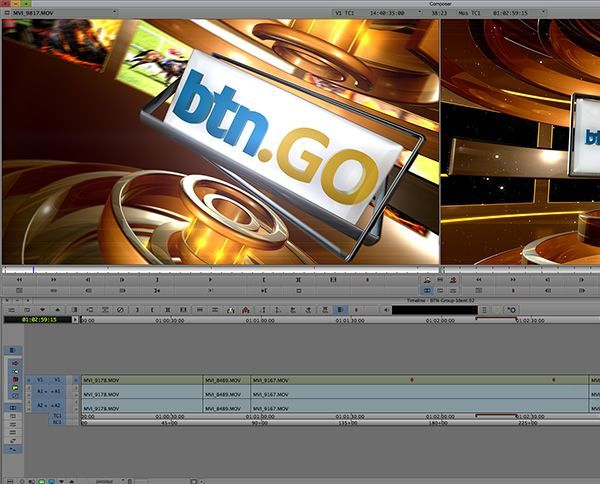Click the yellow Ripple Trim Smart Tool icon
This screenshot has width=600, height=484.
(15, 388)
